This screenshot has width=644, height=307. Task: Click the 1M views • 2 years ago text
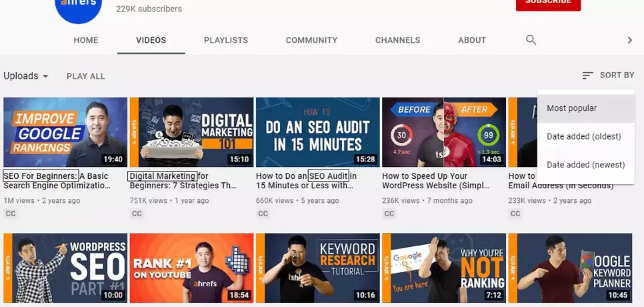click(42, 201)
